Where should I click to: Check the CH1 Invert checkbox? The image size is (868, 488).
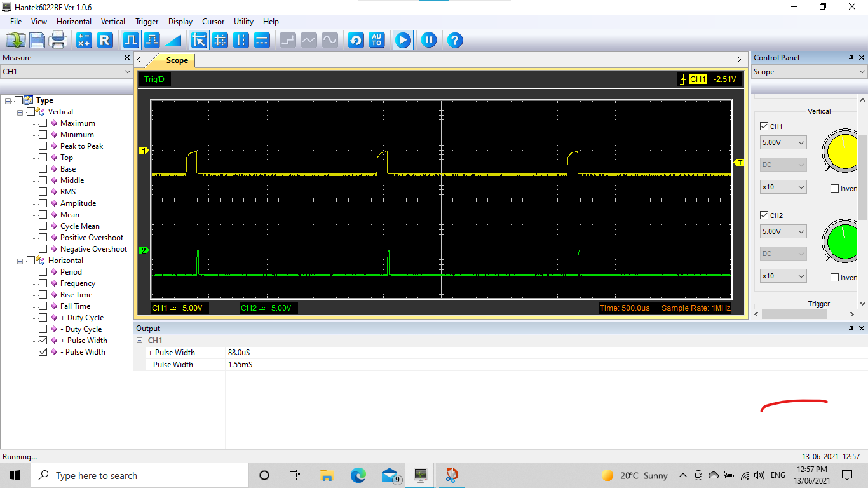tap(835, 189)
